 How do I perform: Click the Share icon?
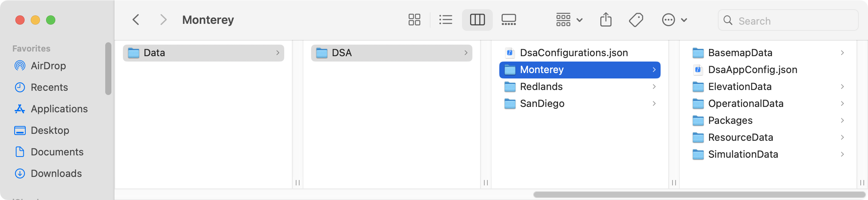(606, 20)
